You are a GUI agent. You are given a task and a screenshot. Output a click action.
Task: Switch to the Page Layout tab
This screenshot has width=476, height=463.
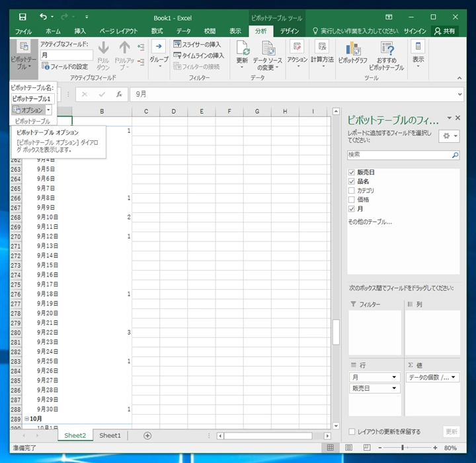(x=119, y=31)
